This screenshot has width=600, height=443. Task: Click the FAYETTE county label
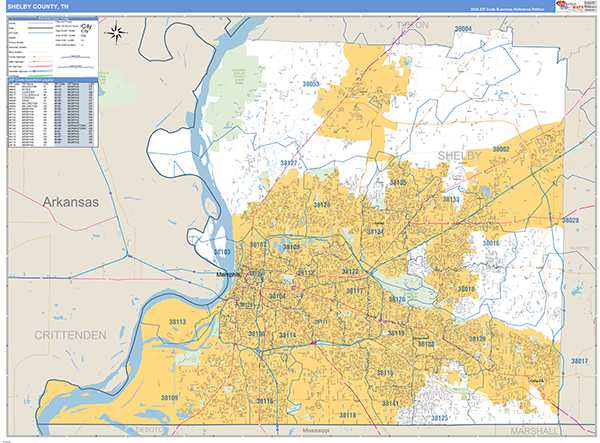click(579, 248)
